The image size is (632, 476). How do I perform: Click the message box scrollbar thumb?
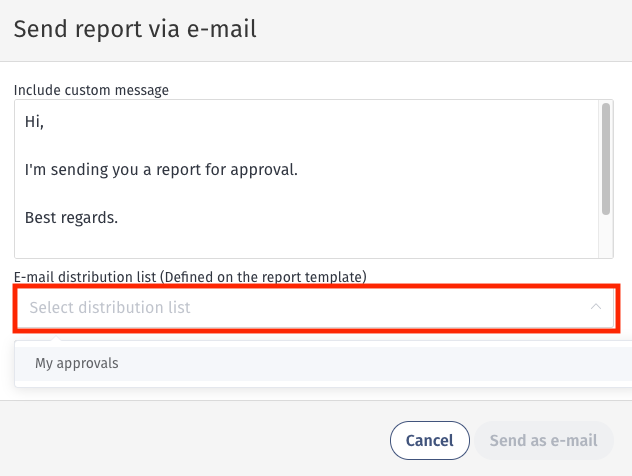coord(606,159)
